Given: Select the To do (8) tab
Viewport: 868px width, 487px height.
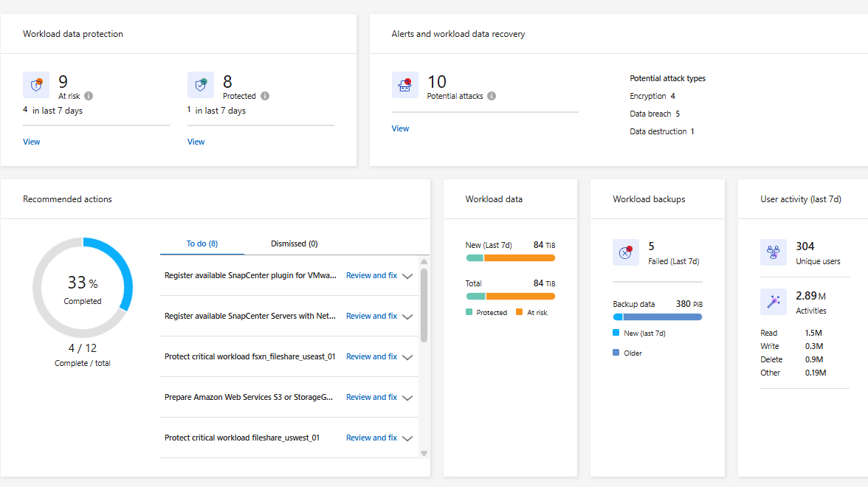Looking at the screenshot, I should [x=201, y=243].
